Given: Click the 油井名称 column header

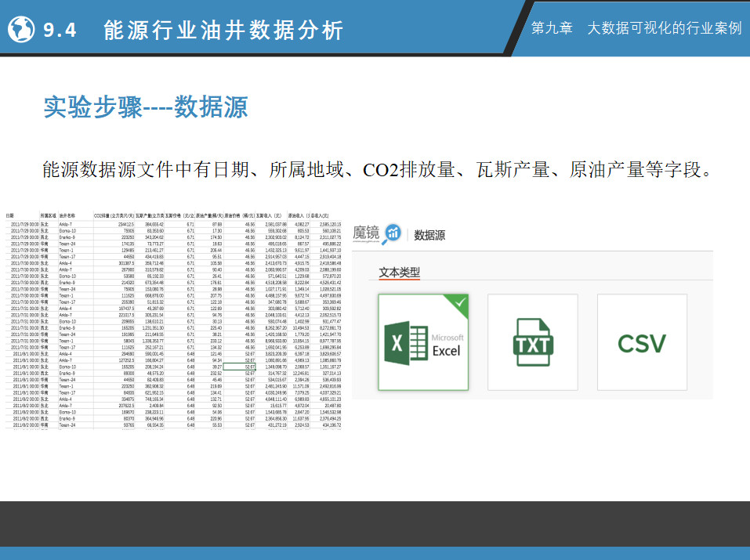Looking at the screenshot, I should coord(67,215).
